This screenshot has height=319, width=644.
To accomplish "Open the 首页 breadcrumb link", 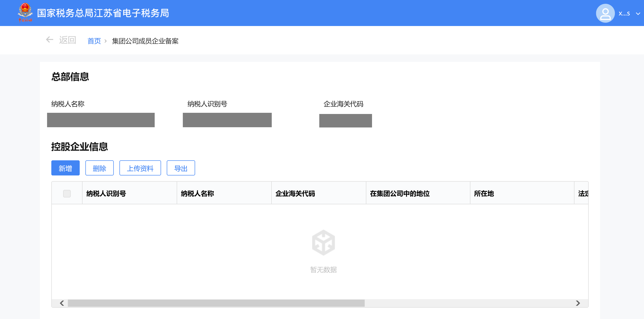I will tap(94, 41).
